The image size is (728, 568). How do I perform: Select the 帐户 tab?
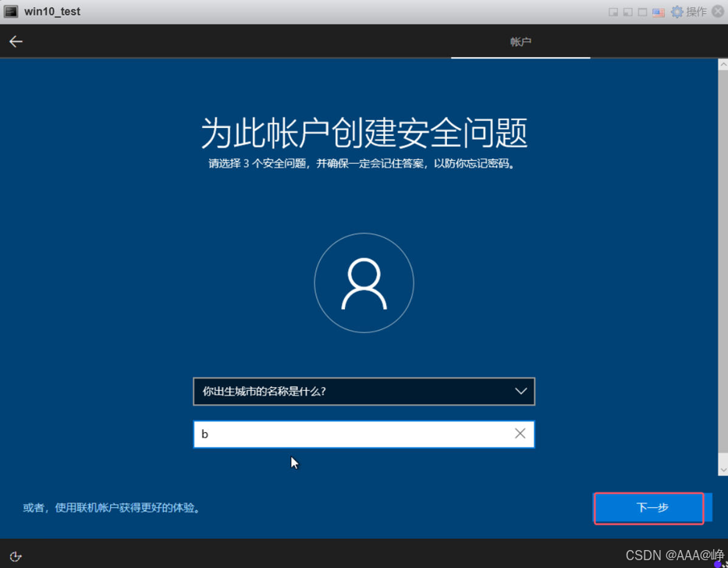pyautogui.click(x=520, y=42)
